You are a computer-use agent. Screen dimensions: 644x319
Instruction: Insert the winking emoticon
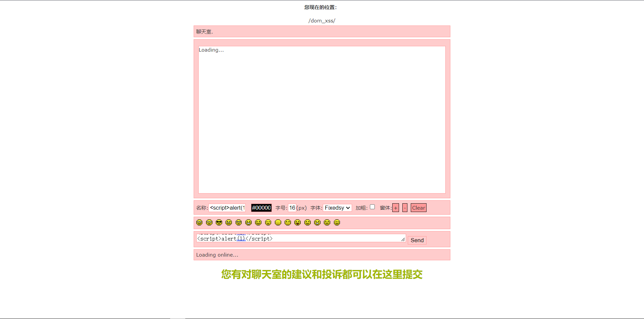337,222
